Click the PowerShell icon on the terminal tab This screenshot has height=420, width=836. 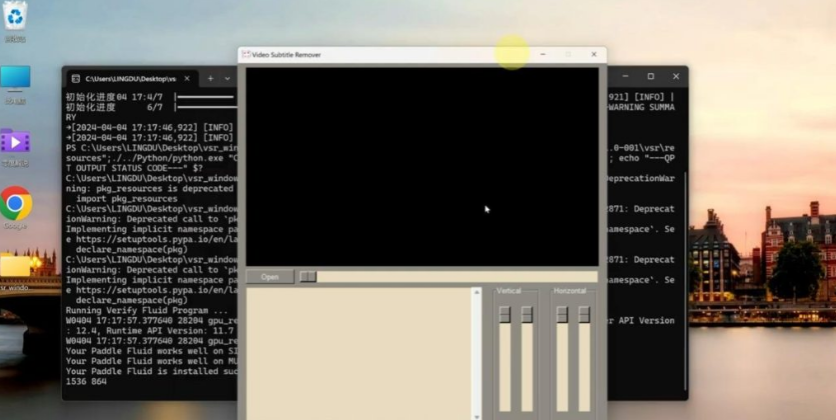click(75, 78)
